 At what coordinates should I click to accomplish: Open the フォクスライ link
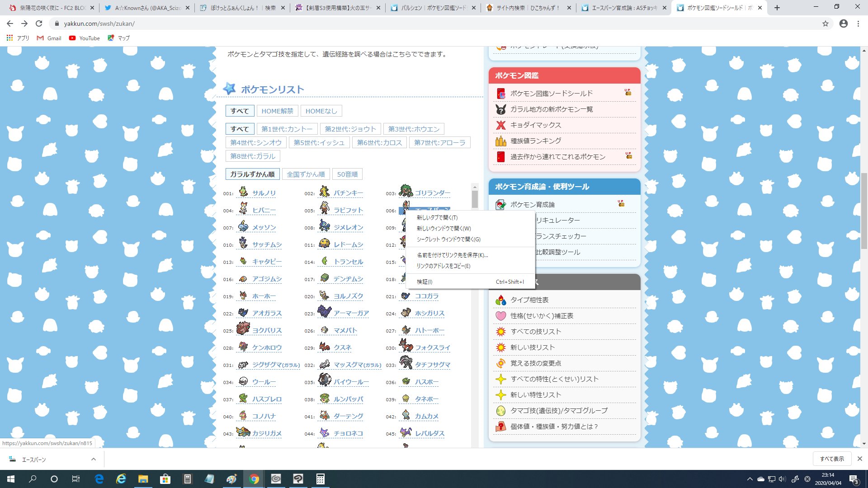pos(433,348)
